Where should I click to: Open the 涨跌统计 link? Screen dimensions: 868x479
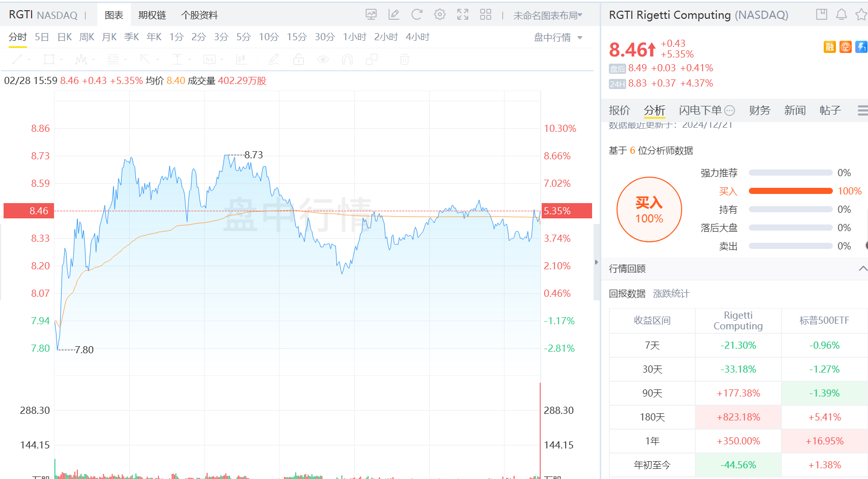(670, 293)
